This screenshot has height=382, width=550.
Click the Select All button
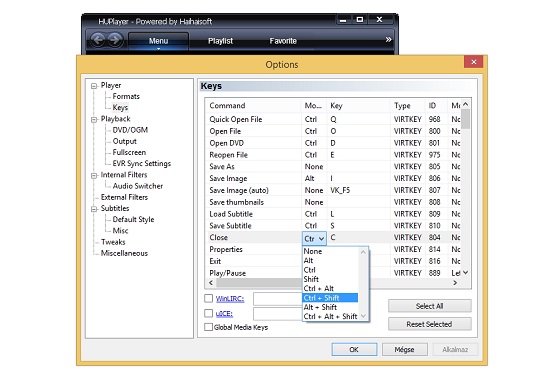click(429, 306)
